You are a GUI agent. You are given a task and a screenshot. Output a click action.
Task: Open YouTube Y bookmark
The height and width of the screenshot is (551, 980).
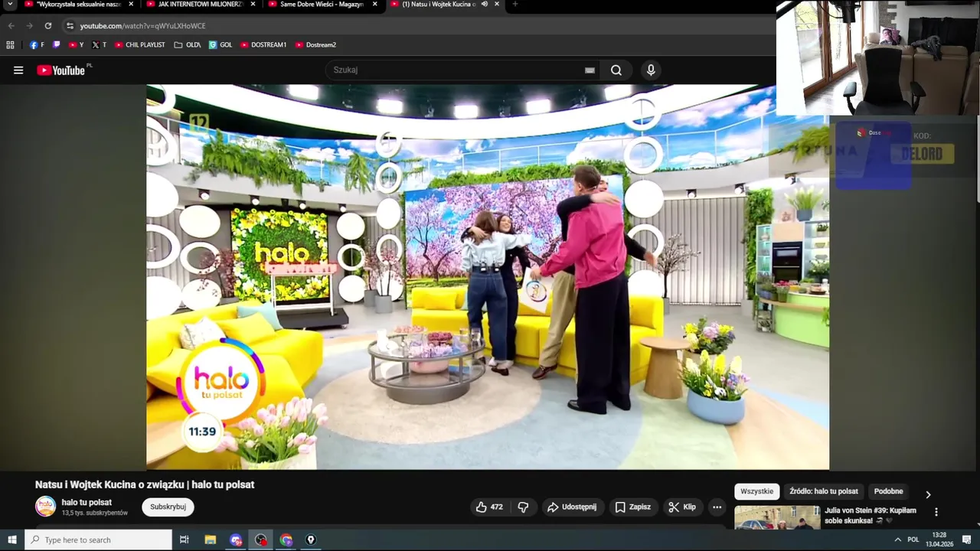click(x=76, y=45)
